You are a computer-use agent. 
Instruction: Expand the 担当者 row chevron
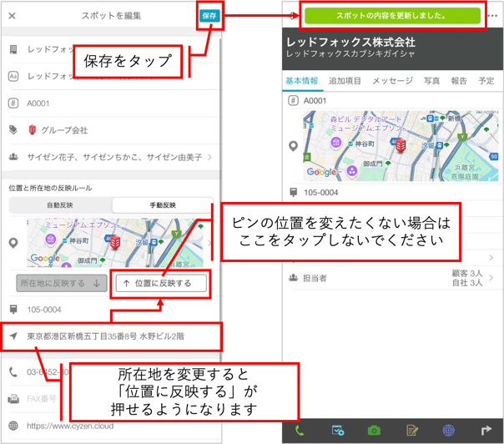coord(491,278)
